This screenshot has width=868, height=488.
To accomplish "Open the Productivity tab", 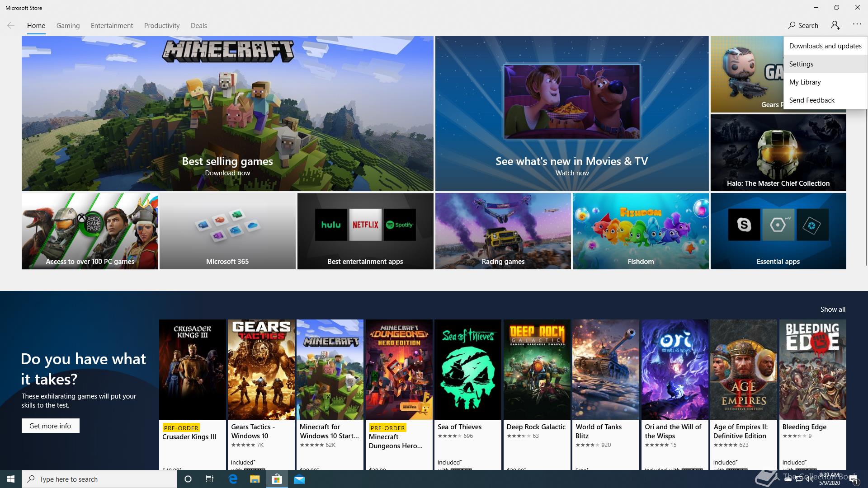I will point(162,26).
